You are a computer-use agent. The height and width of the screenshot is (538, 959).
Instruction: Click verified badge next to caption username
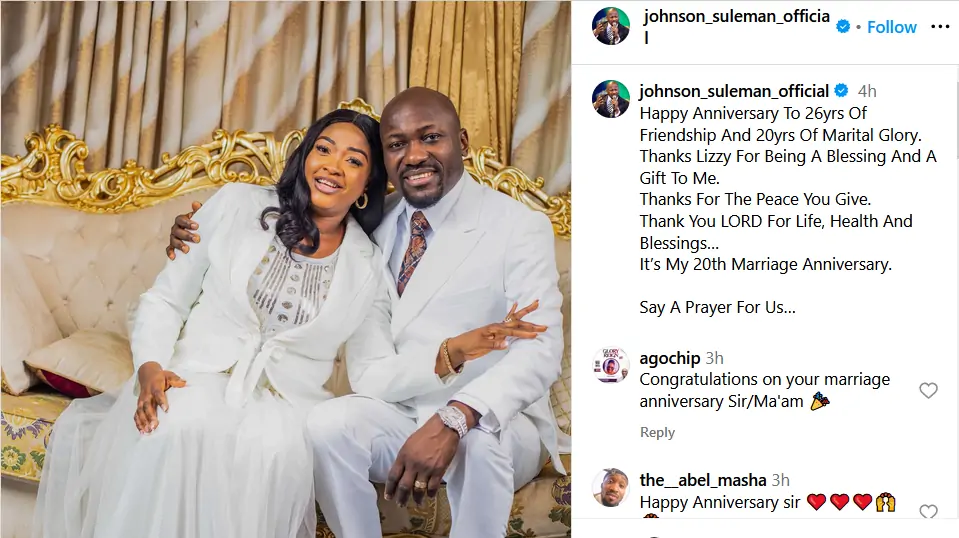pos(841,90)
